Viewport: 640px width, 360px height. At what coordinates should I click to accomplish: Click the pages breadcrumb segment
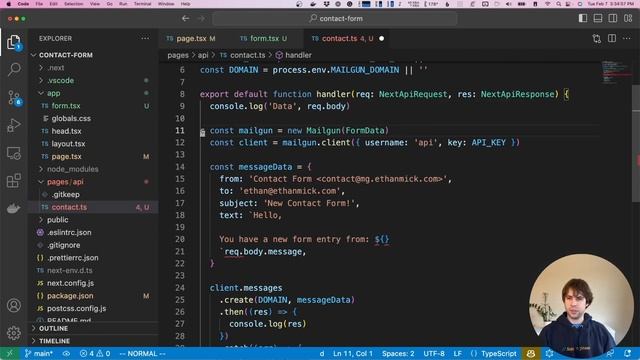(178, 55)
